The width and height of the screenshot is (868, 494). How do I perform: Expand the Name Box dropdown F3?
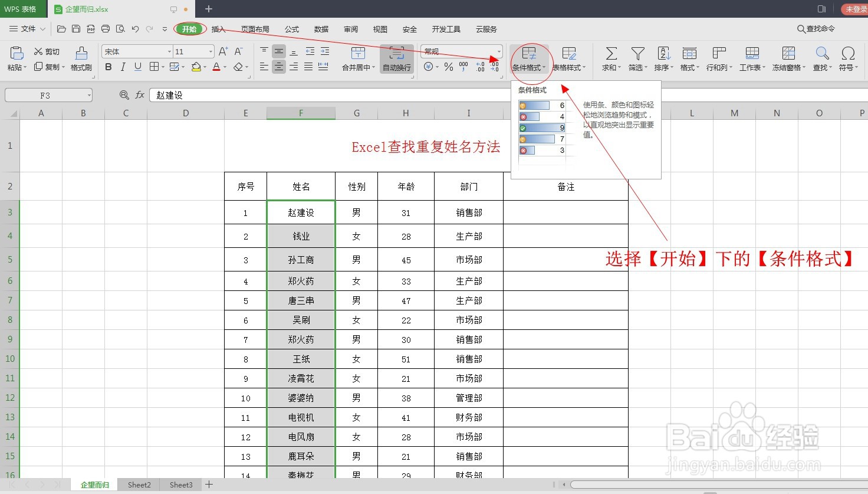[x=89, y=95]
